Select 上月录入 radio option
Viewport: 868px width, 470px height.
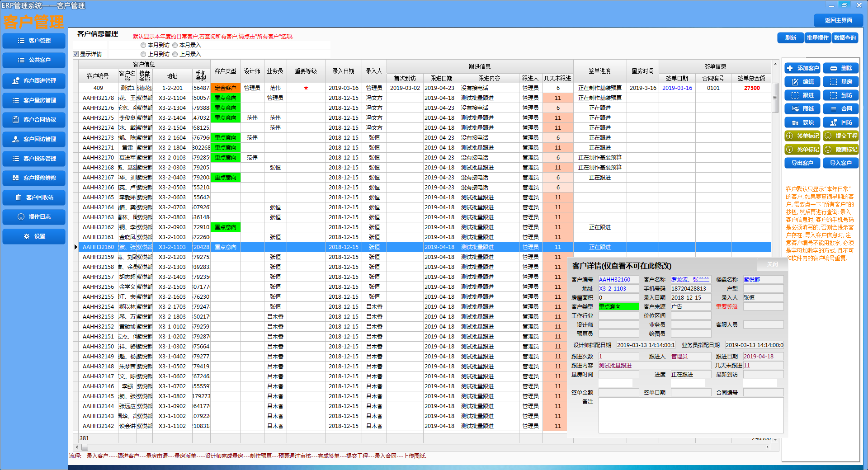[x=175, y=54]
